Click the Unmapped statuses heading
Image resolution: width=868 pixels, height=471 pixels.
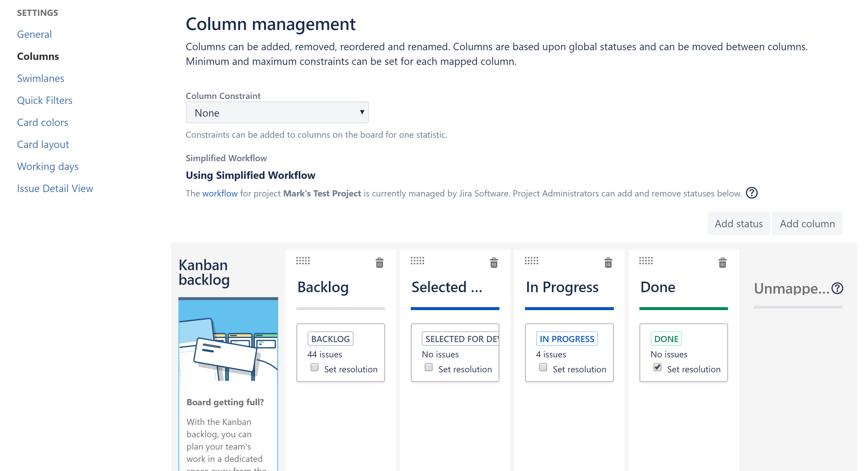(x=791, y=289)
